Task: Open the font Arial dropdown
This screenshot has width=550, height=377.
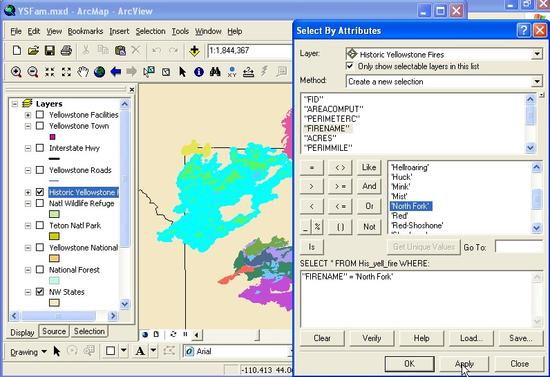Action: click(x=290, y=351)
